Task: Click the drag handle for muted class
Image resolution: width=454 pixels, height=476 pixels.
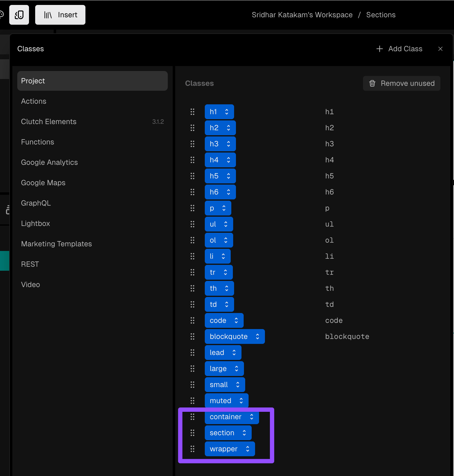Action: [192, 401]
